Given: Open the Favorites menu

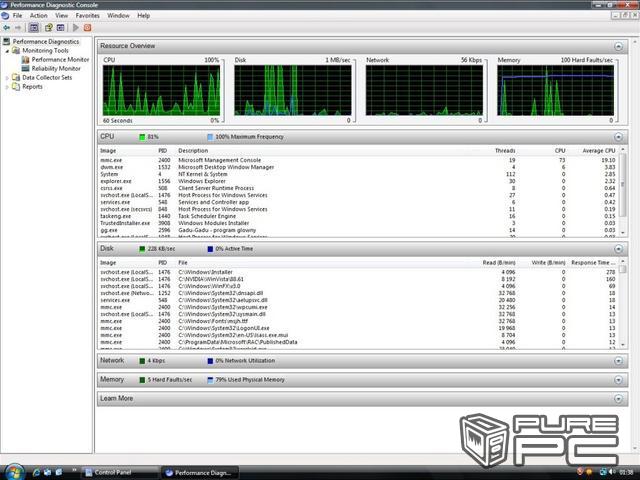Looking at the screenshot, I should [87, 16].
